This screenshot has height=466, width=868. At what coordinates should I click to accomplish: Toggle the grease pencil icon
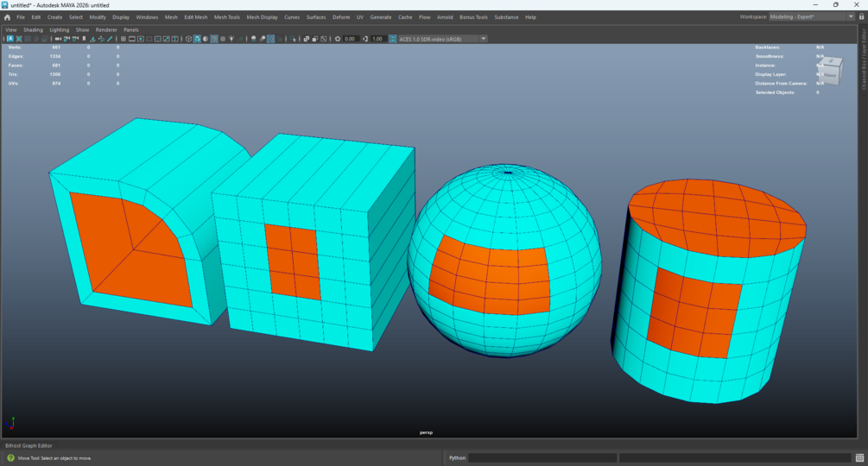coord(110,39)
